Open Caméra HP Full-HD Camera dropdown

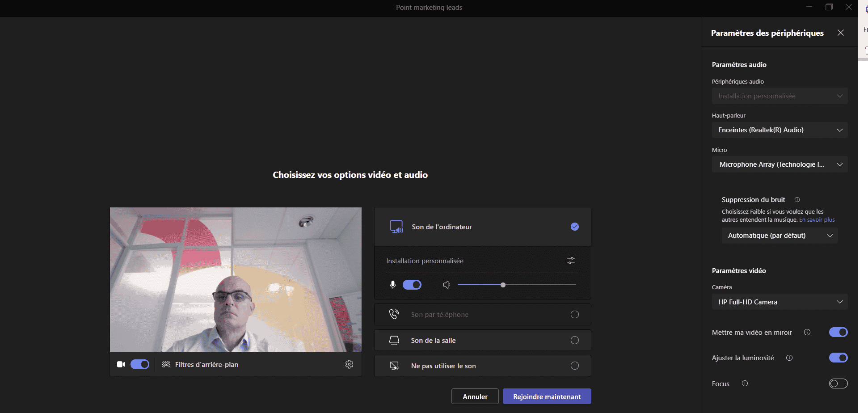coord(780,302)
